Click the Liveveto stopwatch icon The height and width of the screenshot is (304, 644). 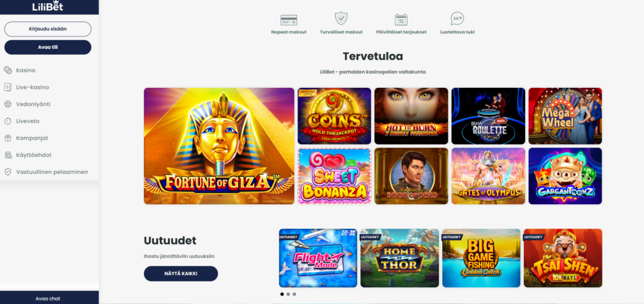tap(8, 121)
